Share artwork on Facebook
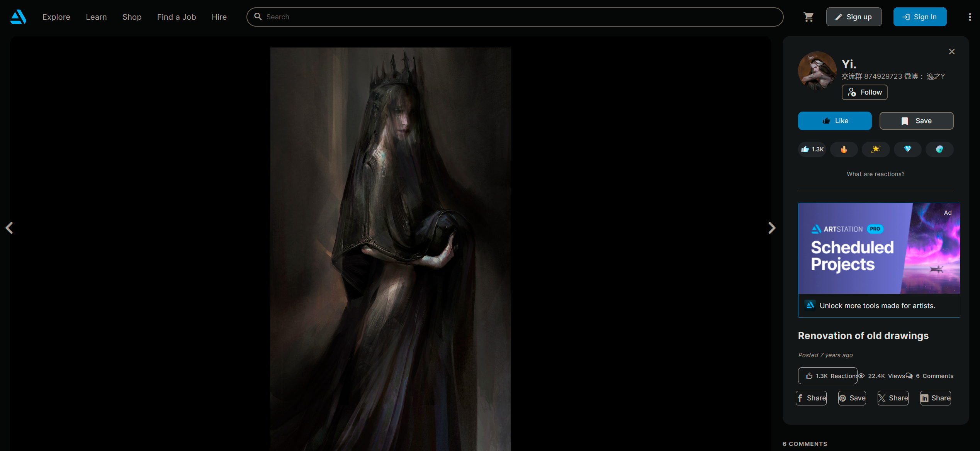Screen dimensions: 980x451 coord(811,398)
